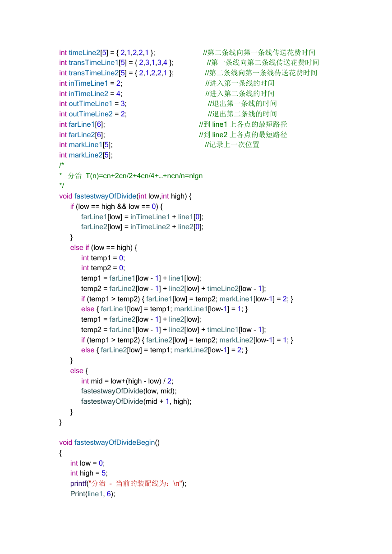Click the line 'int timeLine2[5] = { 2,1,2,2,1 };'

click(x=107, y=52)
